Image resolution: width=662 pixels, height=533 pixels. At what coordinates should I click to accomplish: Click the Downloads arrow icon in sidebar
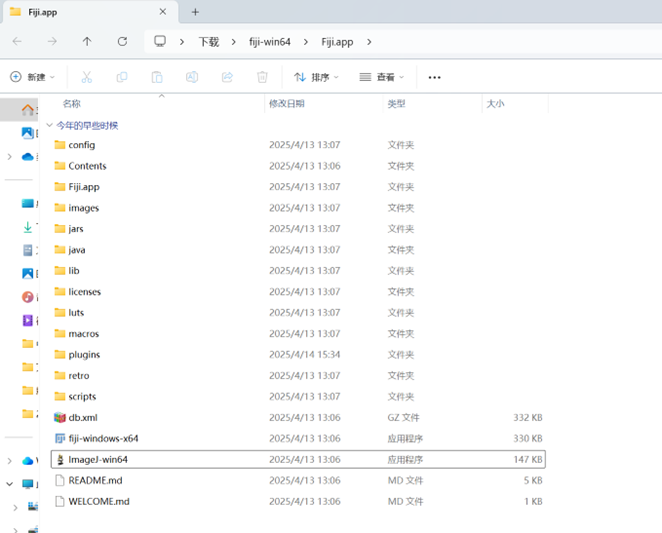[x=27, y=227]
